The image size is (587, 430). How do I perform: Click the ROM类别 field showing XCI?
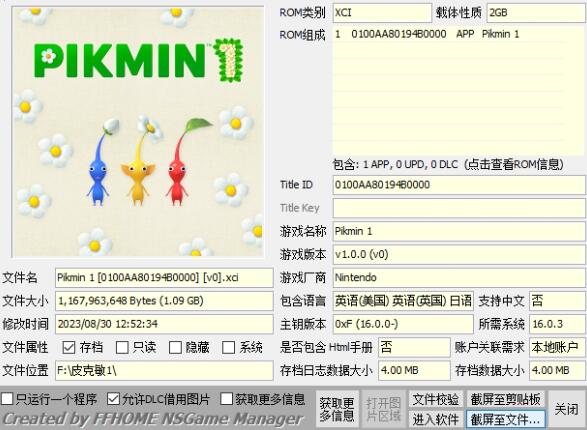382,13
